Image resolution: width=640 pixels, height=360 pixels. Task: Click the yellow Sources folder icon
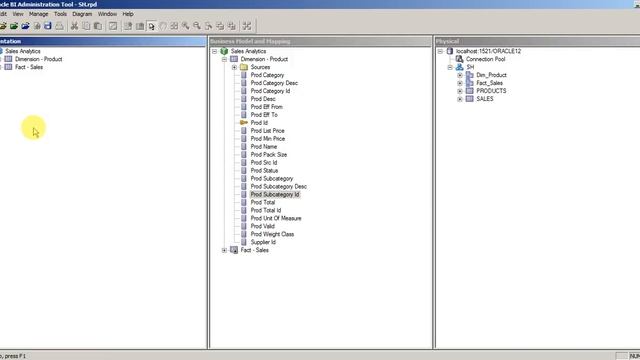point(244,67)
